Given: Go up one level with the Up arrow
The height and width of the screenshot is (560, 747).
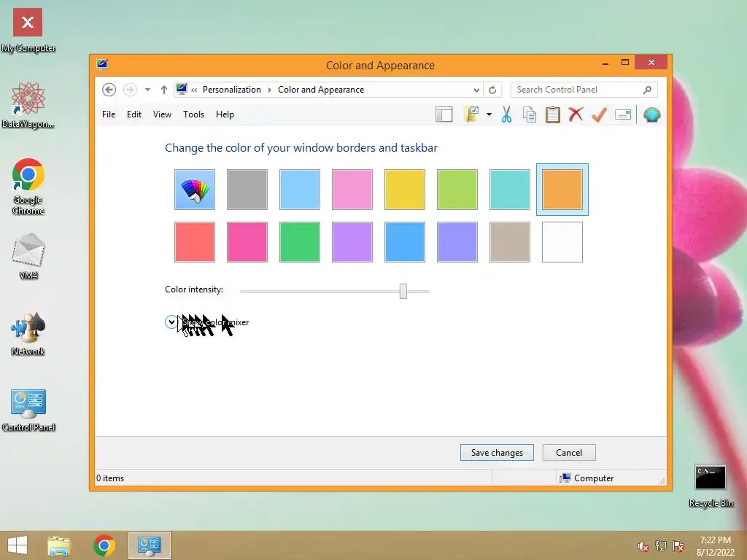Looking at the screenshot, I should pyautogui.click(x=164, y=90).
